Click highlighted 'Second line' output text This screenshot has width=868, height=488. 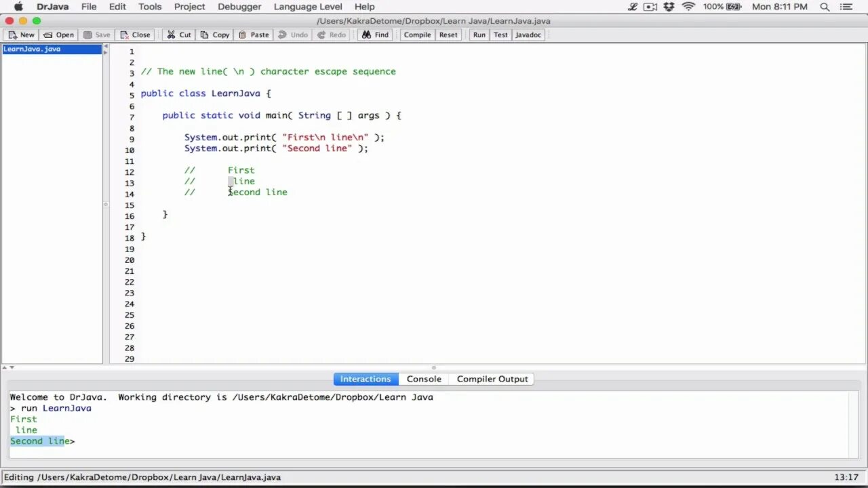click(x=37, y=441)
